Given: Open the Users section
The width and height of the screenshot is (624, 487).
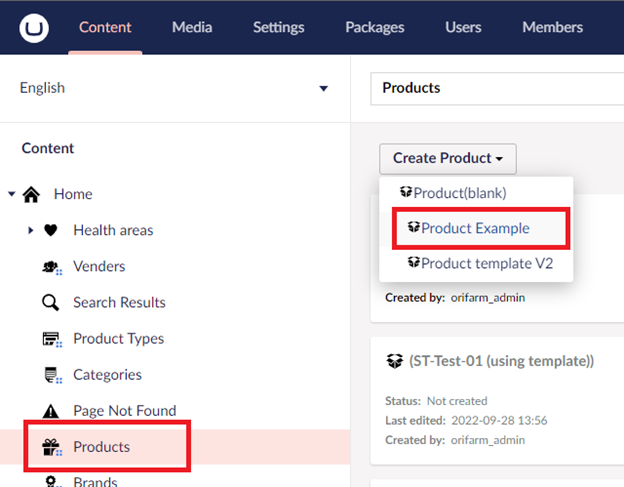Looking at the screenshot, I should point(463,27).
